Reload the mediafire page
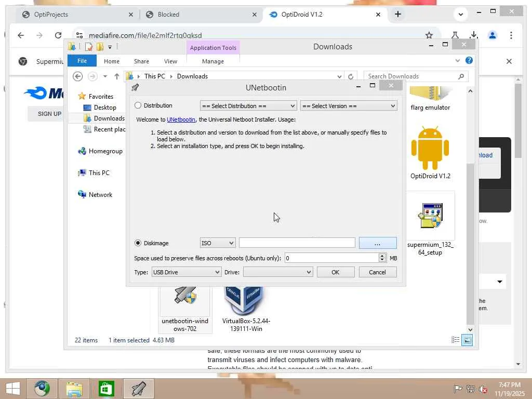This screenshot has height=399, width=532. (58, 35)
